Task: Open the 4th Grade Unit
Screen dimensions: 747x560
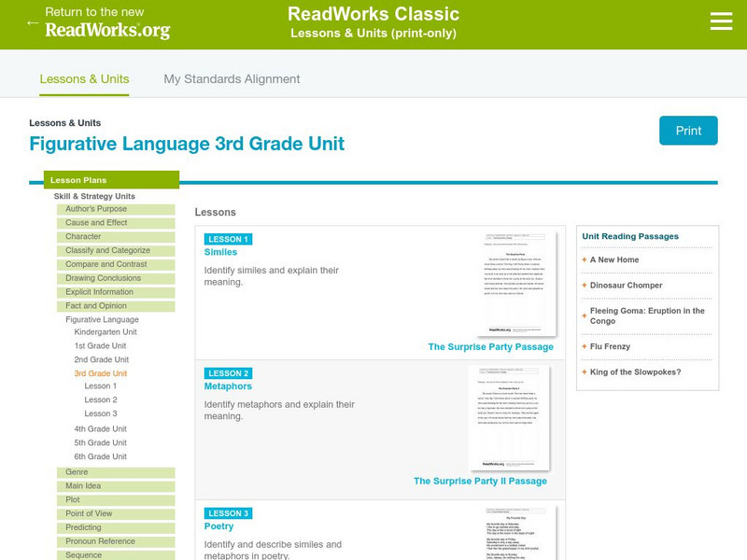Action: pos(100,428)
